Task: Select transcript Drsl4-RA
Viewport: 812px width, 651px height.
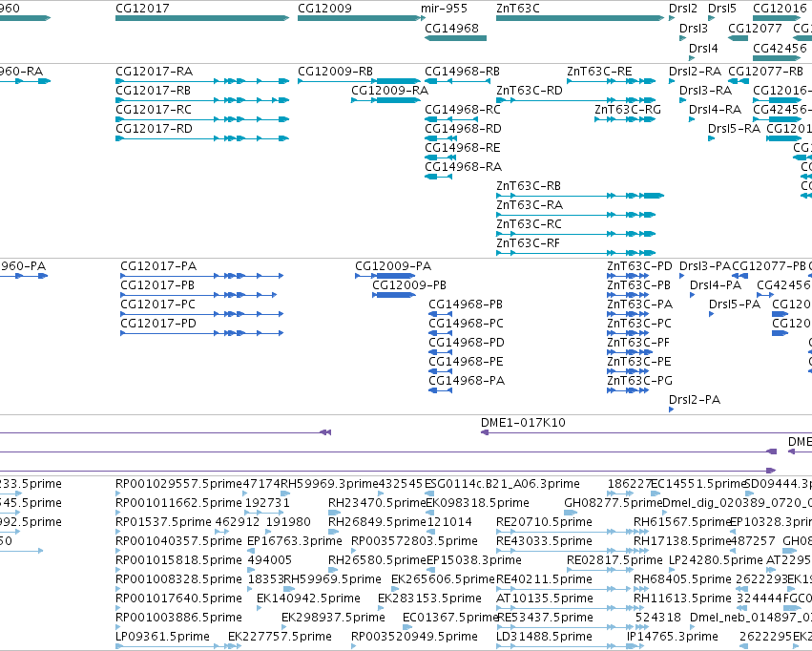Action: (692, 119)
